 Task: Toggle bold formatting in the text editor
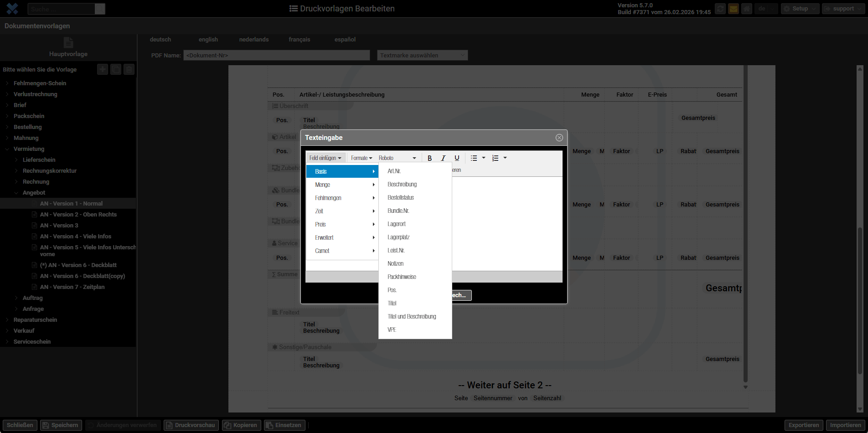pos(429,158)
